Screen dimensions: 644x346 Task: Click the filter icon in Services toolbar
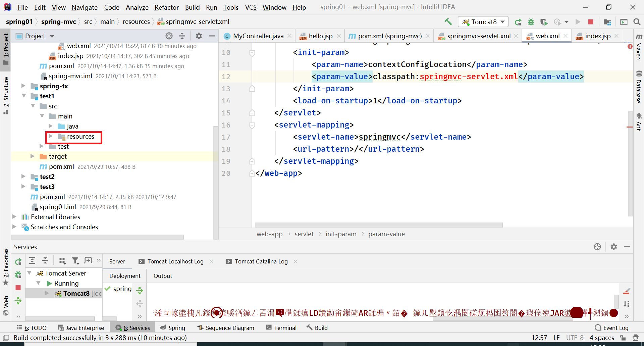(75, 261)
